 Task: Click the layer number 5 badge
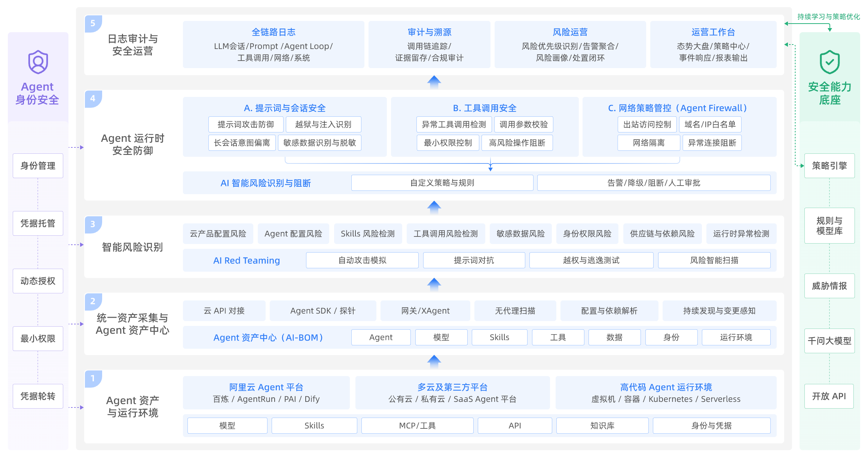pyautogui.click(x=93, y=24)
